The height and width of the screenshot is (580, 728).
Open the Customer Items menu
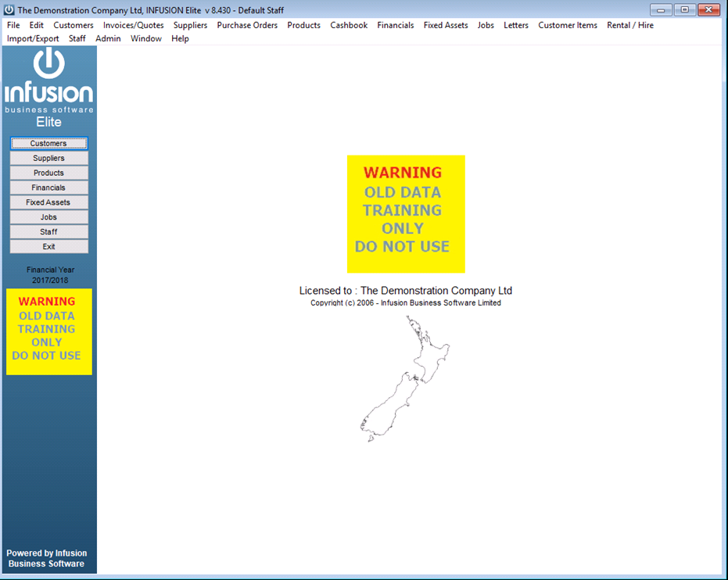click(x=568, y=25)
